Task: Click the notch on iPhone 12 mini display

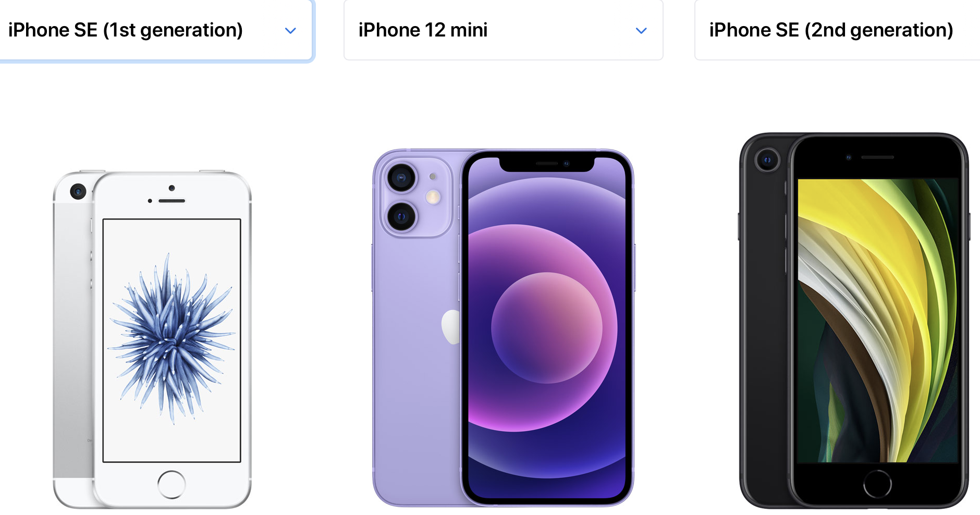Action: pyautogui.click(x=547, y=164)
